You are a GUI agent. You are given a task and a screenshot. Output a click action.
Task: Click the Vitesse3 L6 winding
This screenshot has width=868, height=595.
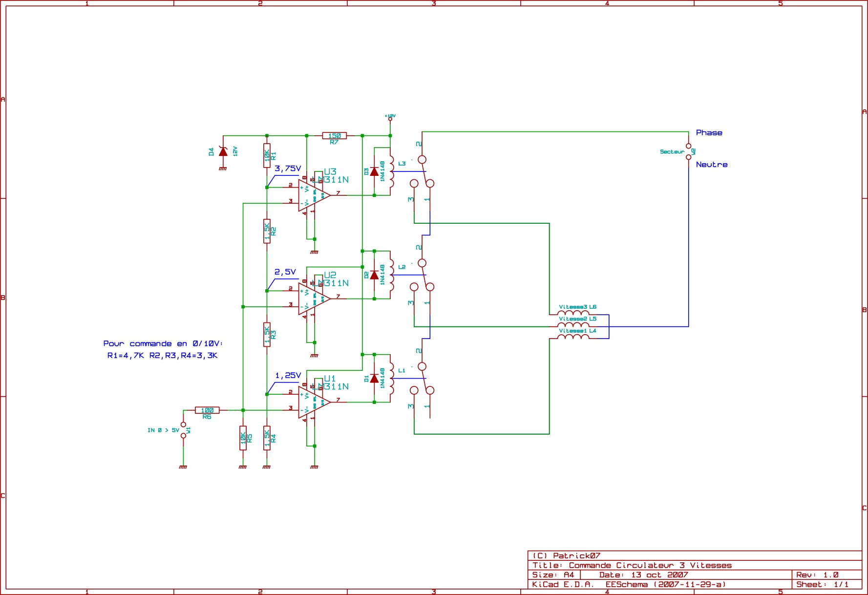tap(573, 314)
